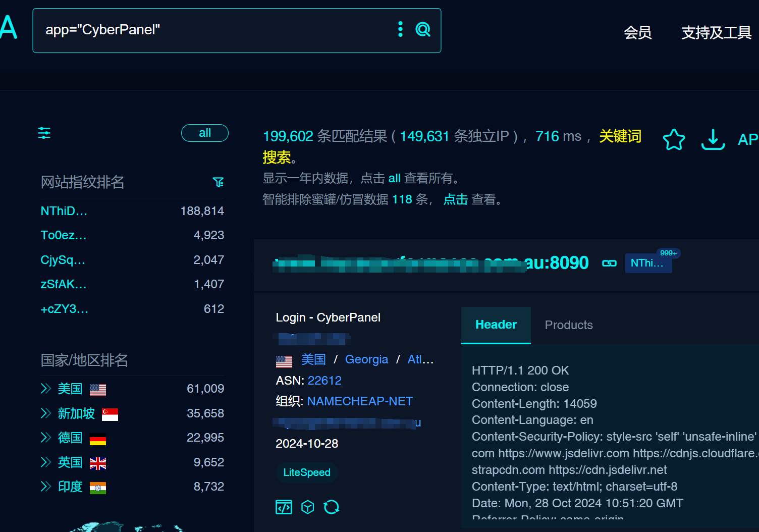The height and width of the screenshot is (532, 759).
Task: Click the website source code icon
Action: (284, 507)
